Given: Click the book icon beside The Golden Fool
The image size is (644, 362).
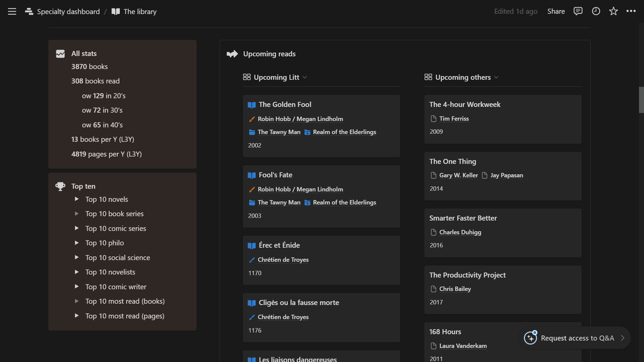Looking at the screenshot, I should (252, 105).
